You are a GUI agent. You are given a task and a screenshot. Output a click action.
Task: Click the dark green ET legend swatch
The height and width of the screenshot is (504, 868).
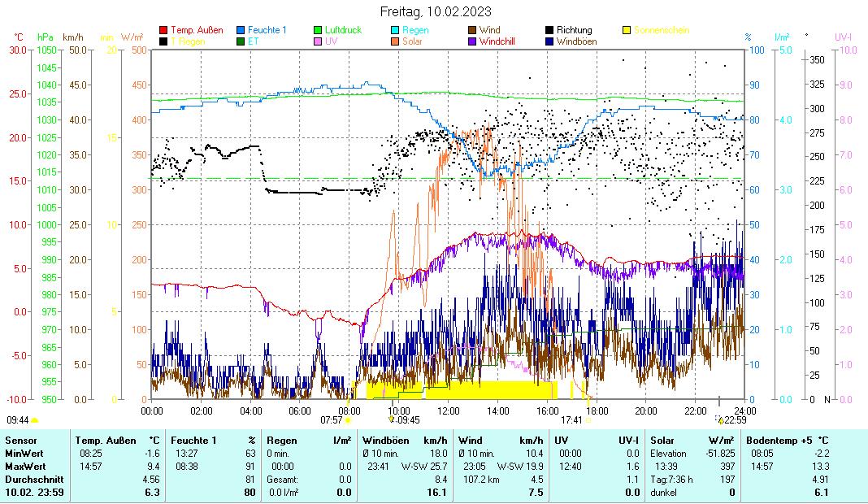click(241, 41)
